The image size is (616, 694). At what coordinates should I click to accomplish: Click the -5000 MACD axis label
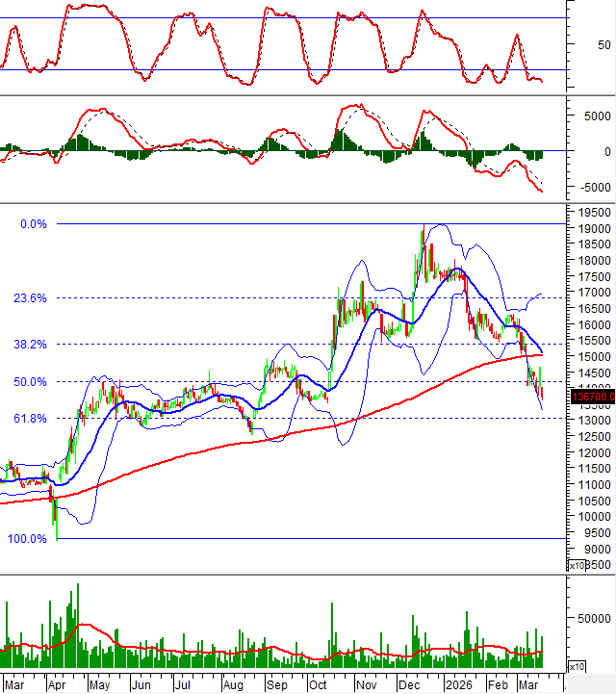click(593, 187)
